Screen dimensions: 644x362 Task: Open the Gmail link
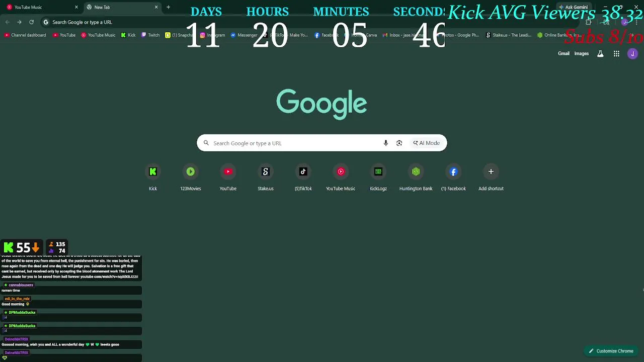point(563,54)
